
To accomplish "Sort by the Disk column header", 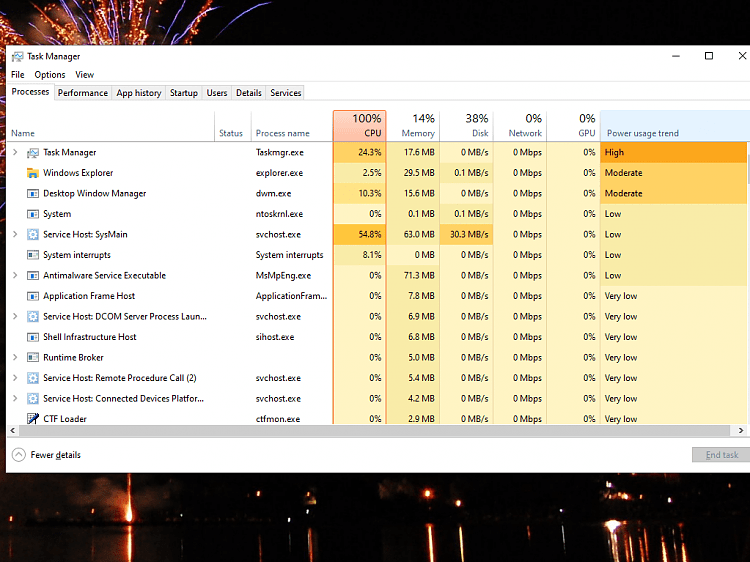I will (466, 126).
